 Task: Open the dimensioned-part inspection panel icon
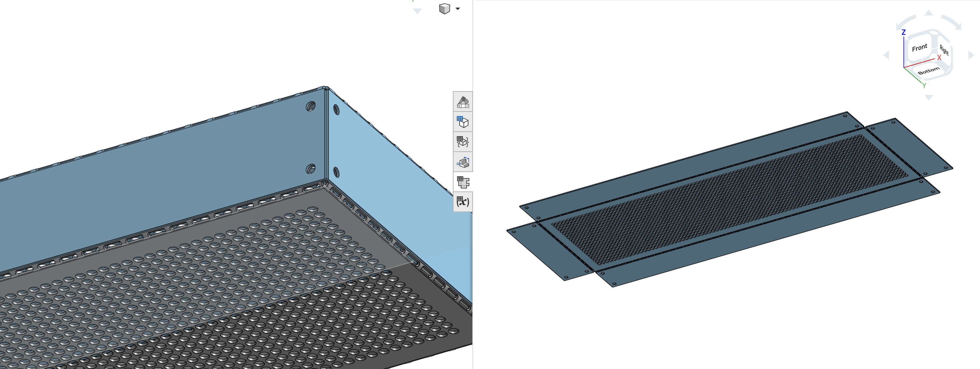click(x=463, y=162)
